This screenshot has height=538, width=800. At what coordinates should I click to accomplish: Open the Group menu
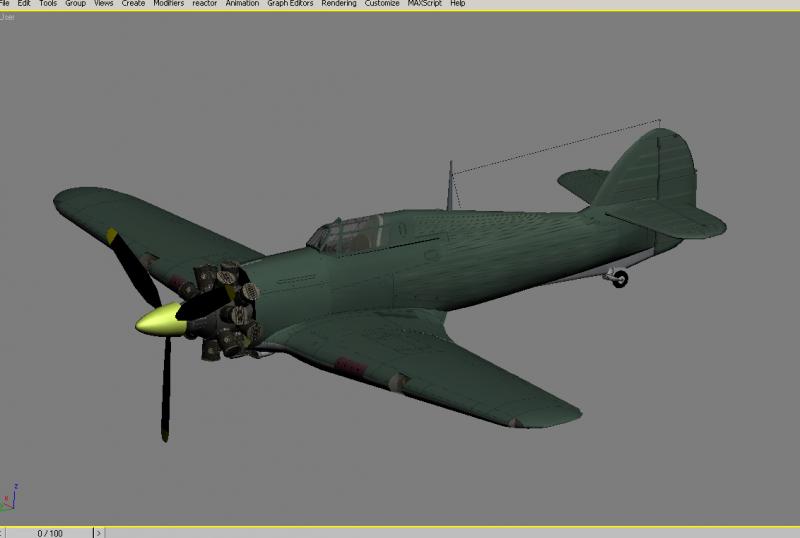tap(76, 3)
